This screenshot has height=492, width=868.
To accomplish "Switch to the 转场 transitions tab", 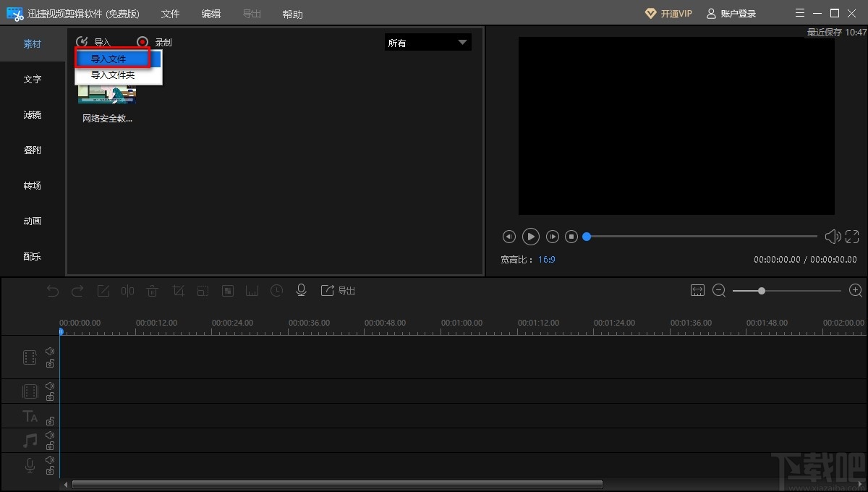I will pos(33,186).
